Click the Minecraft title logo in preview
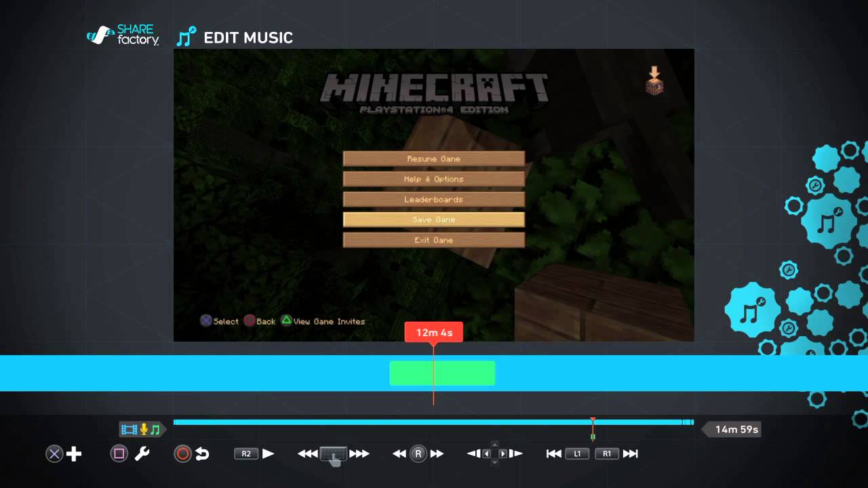 click(x=434, y=94)
